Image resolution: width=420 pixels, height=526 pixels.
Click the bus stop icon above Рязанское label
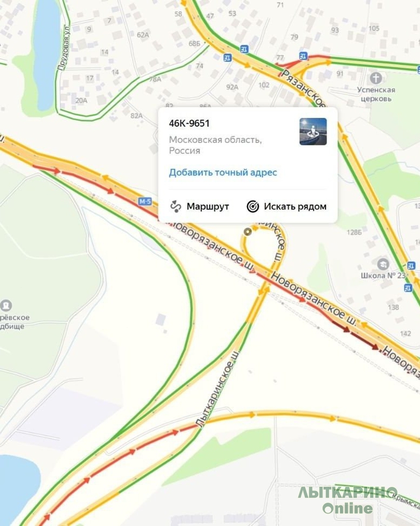click(x=244, y=49)
